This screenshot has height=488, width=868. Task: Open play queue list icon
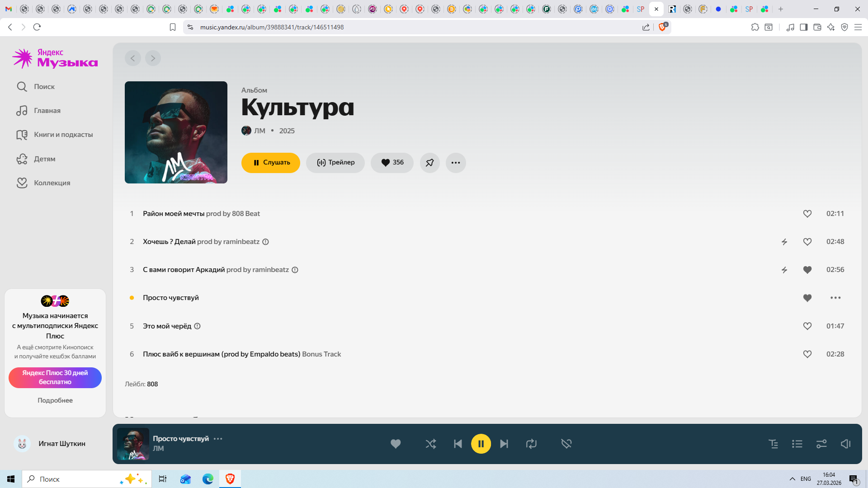[797, 444]
